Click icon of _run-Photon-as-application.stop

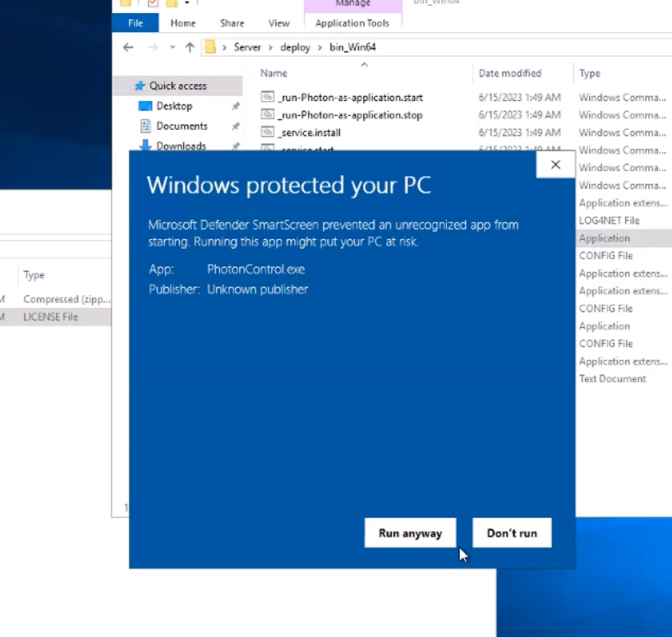coord(268,114)
